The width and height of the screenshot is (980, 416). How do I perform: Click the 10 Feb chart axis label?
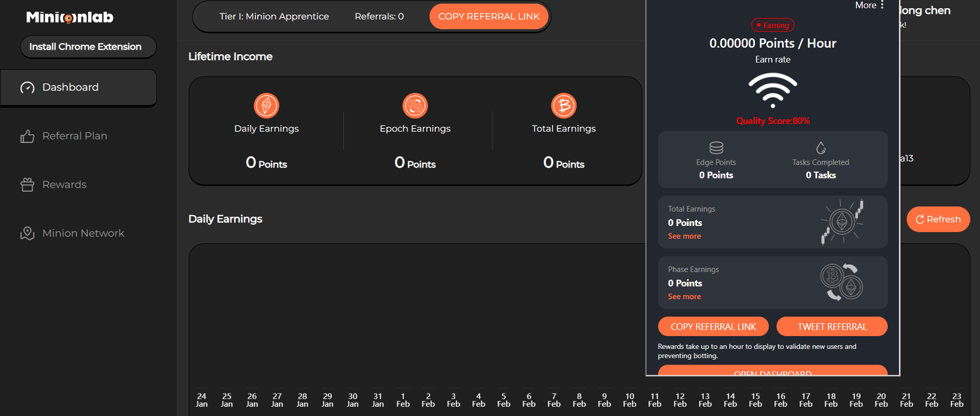[x=629, y=400]
